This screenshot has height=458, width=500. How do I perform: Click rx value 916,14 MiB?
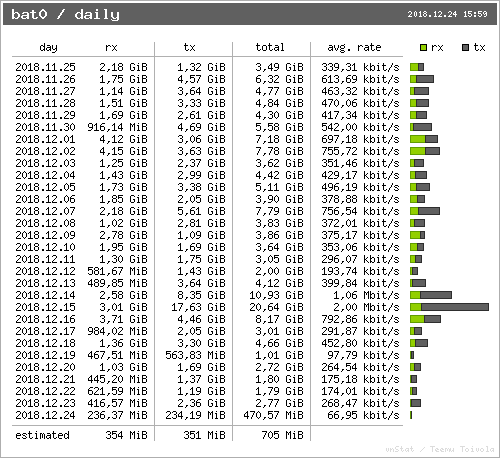click(x=117, y=127)
